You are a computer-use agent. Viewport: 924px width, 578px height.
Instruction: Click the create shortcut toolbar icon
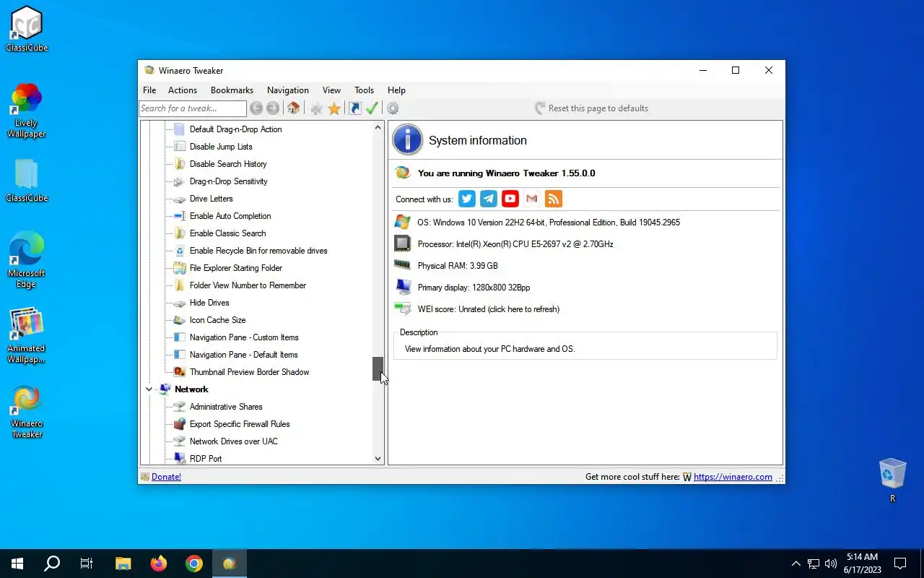[x=354, y=108]
